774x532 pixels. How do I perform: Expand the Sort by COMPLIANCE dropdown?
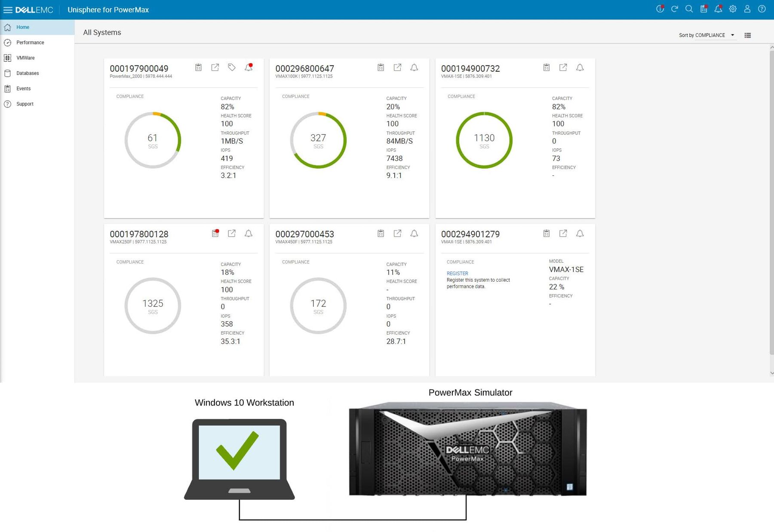tap(706, 35)
